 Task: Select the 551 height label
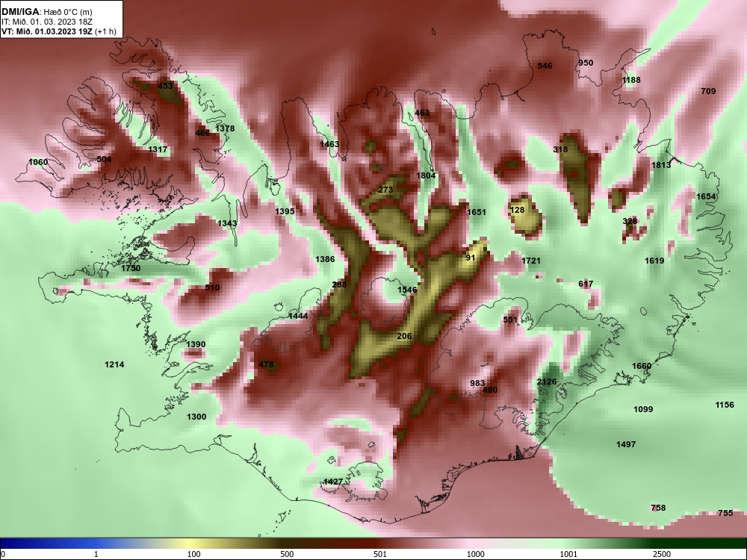coord(510,320)
